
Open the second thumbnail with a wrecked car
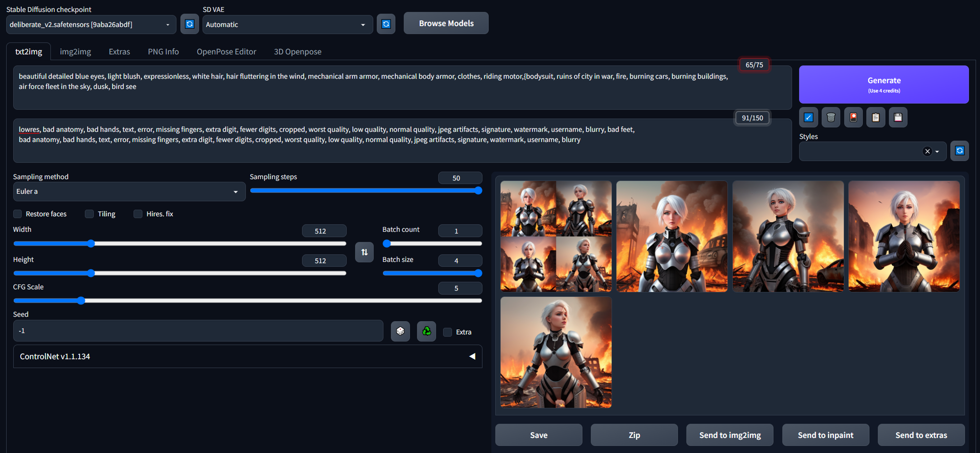click(x=672, y=236)
